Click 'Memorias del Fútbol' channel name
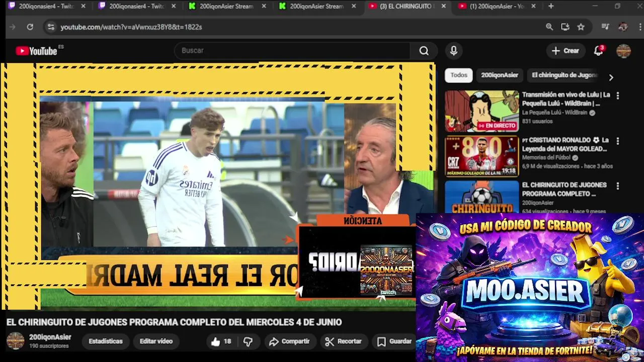The width and height of the screenshot is (644, 362). click(546, 158)
